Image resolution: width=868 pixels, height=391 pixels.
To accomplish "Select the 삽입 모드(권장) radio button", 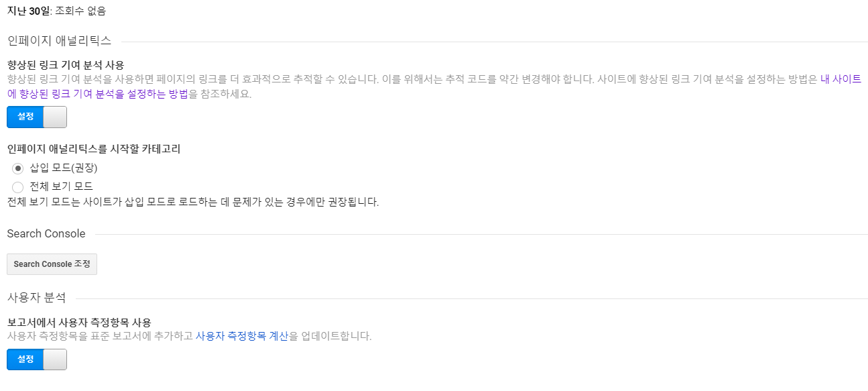I will point(18,168).
